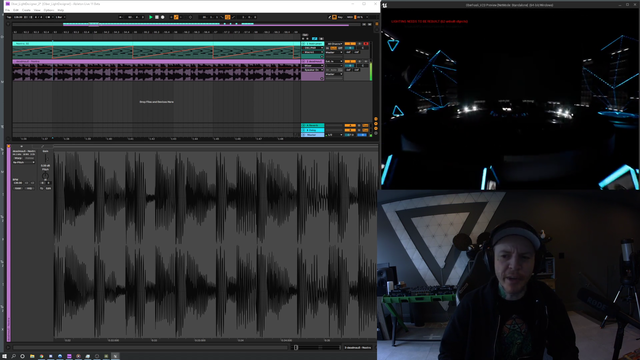Viewport: 640px width, 360px height.
Task: Open Windows Start menu on taskbar
Action: [4, 356]
